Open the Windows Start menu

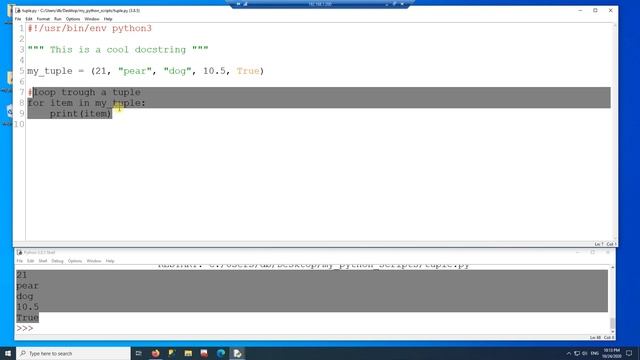(x=8, y=353)
